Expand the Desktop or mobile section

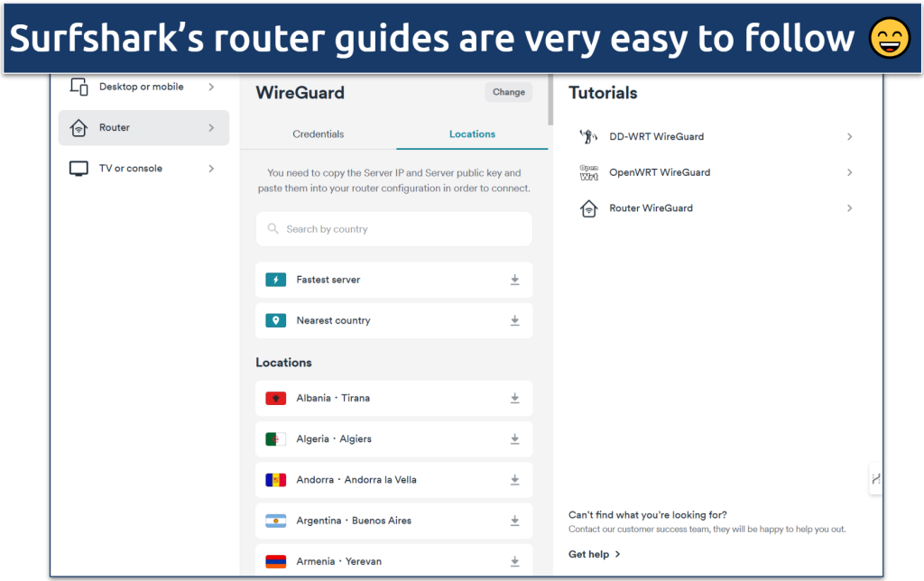click(x=211, y=88)
